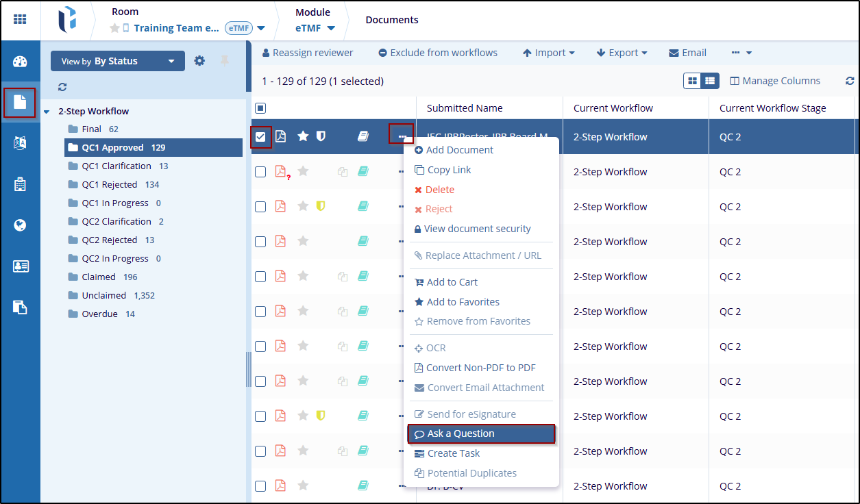Image resolution: width=860 pixels, height=504 pixels.
Task: Select Create Task in the context menu
Action: tap(453, 453)
